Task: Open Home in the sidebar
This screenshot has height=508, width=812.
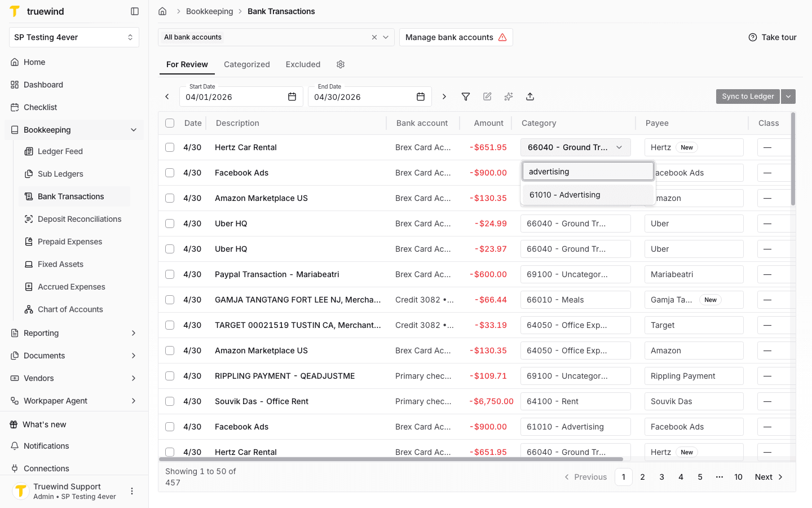Action: pyautogui.click(x=74, y=62)
